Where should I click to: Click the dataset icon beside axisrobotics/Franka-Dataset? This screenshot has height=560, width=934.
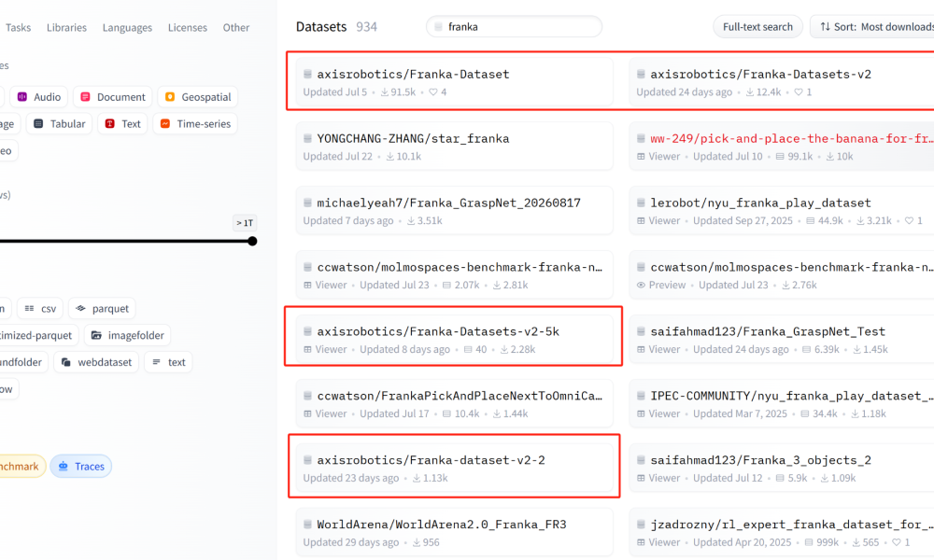307,74
